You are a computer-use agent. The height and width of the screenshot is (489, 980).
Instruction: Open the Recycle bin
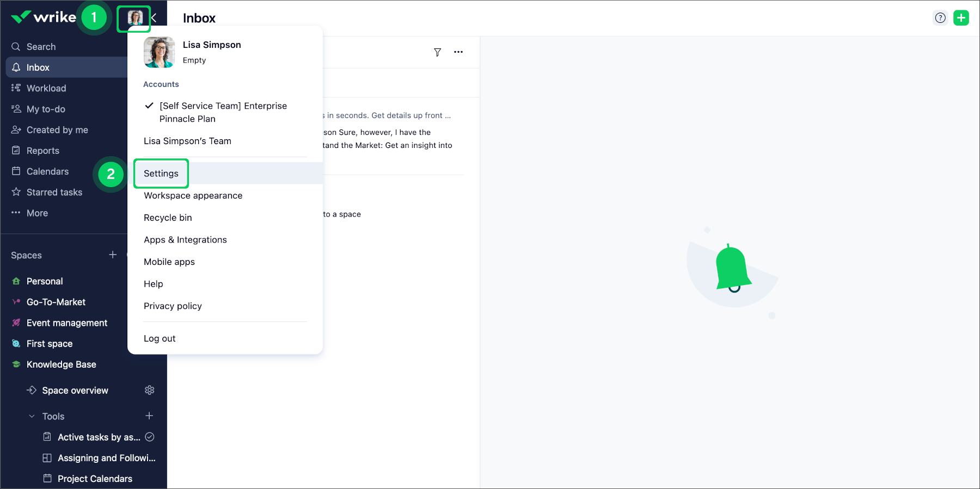click(168, 218)
